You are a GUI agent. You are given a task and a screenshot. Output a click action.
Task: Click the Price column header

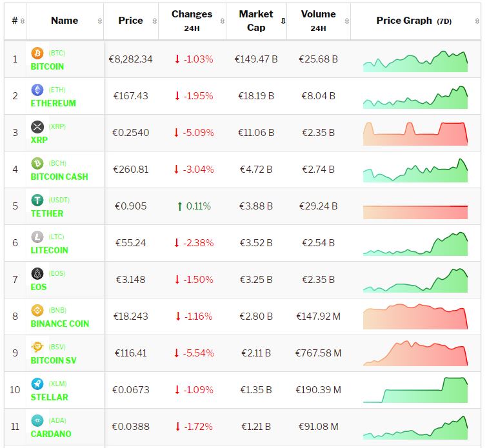click(x=130, y=21)
